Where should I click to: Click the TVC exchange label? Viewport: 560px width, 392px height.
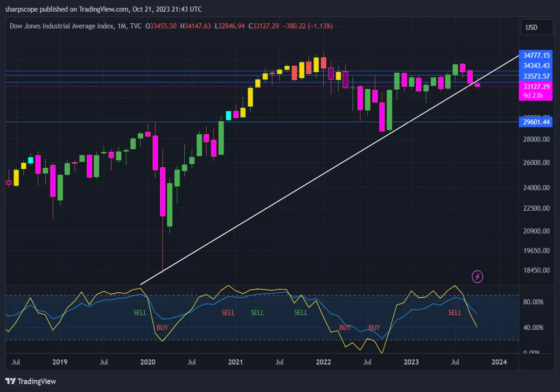[x=136, y=26]
